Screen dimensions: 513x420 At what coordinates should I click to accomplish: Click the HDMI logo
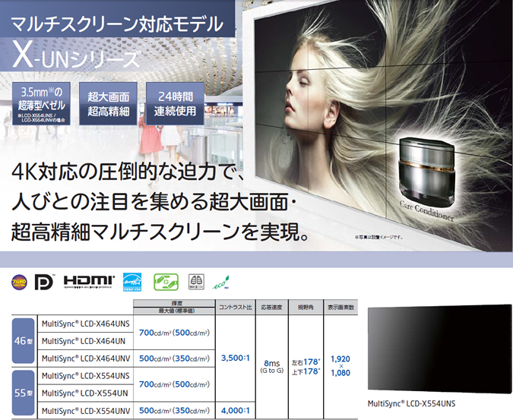click(x=89, y=282)
